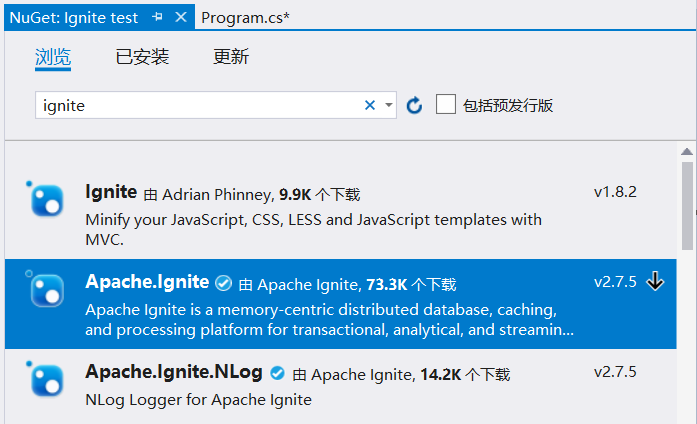Screen dimensions: 697x424
Task: Click the Apache.Ignite.NLog package icon
Action: 47,380
